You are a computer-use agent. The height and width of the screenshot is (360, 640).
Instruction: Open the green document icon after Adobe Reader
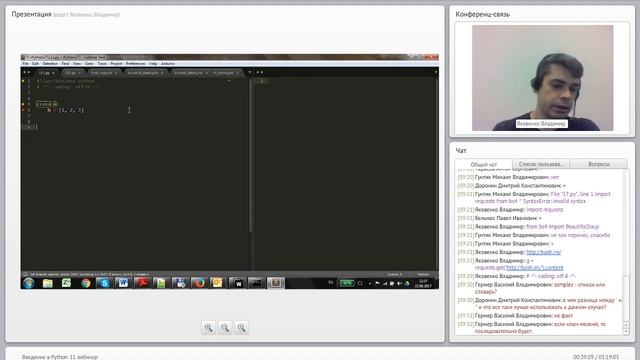point(161,283)
